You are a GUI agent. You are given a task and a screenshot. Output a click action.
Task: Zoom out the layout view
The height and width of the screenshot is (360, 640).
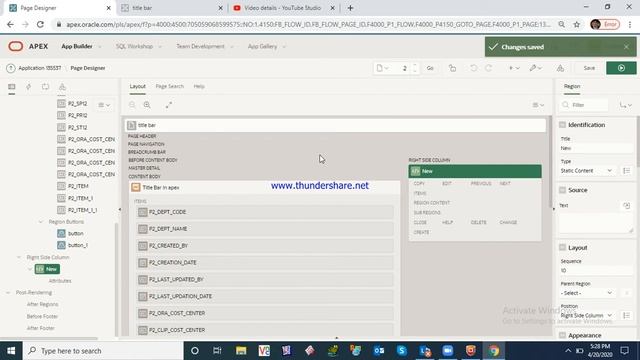pyautogui.click(x=132, y=105)
